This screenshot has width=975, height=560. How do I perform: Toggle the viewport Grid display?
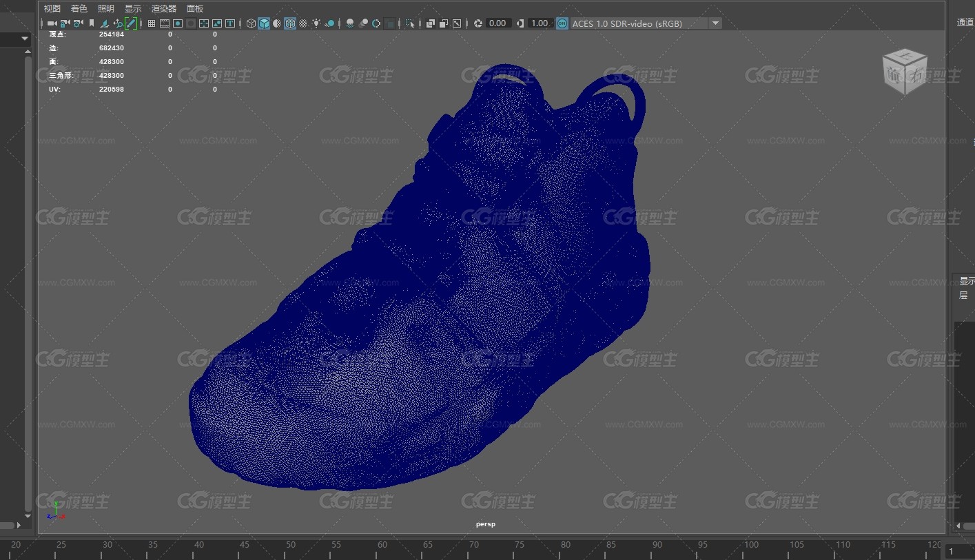(x=151, y=23)
